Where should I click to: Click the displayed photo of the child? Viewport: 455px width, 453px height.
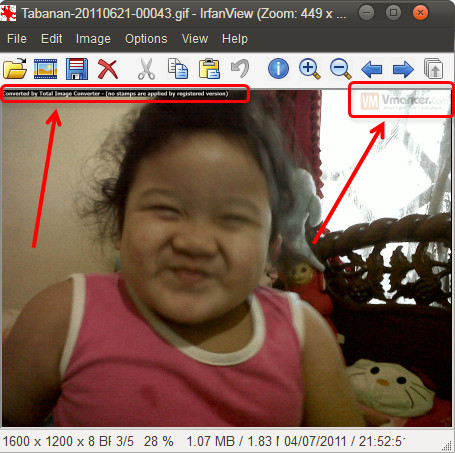[x=227, y=258]
